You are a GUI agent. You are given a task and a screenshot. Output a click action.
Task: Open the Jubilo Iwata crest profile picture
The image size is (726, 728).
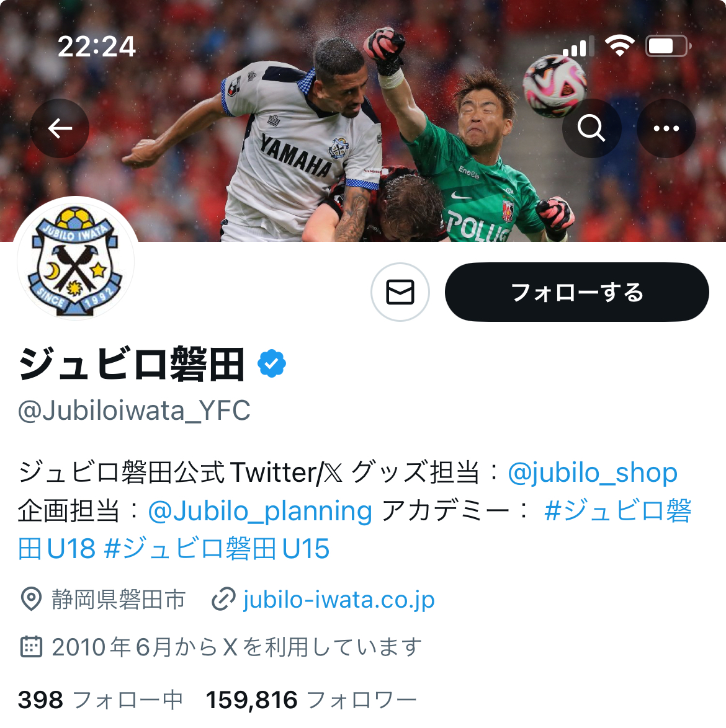point(76,262)
